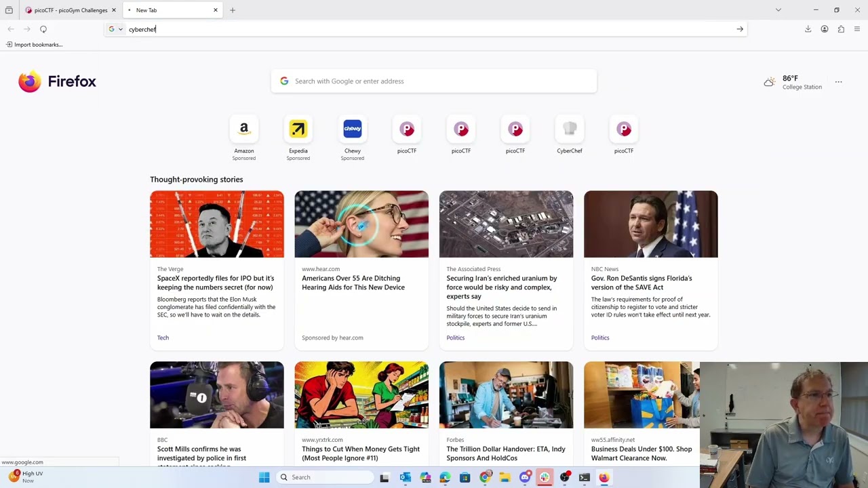Open 'Gov. Ron DeSantis signs Florida's version' headline
The height and width of the screenshot is (488, 868).
click(x=642, y=283)
